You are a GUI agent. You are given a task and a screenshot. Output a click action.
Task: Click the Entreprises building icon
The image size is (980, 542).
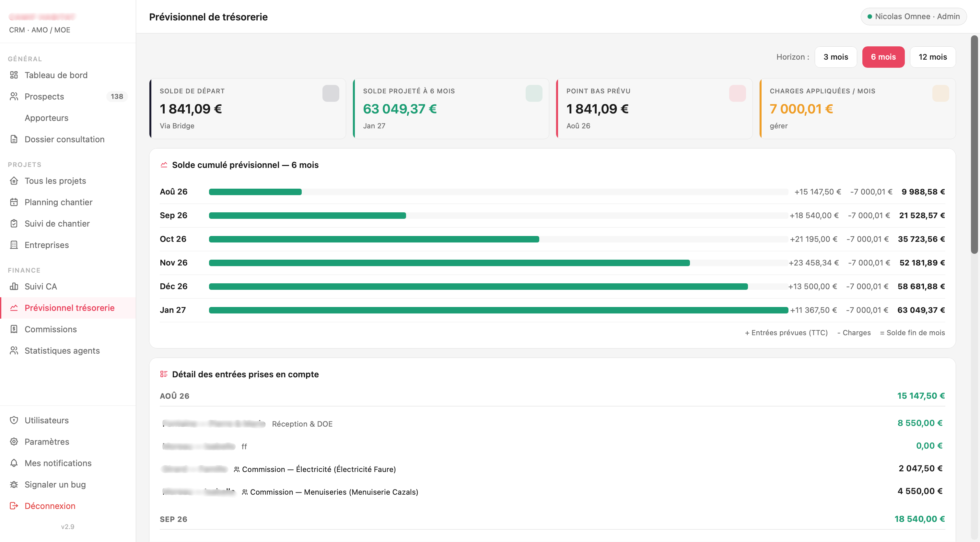(14, 245)
